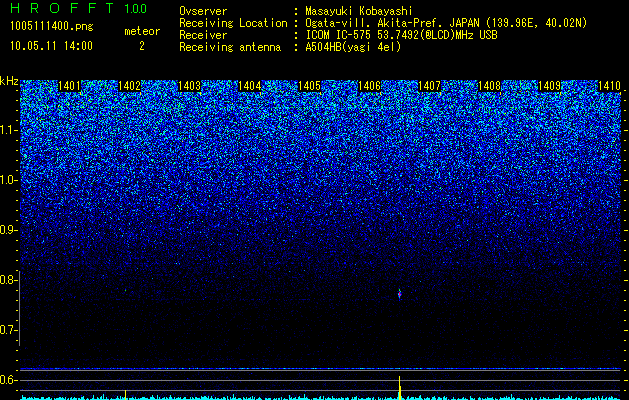Click the 1404 time marker
Viewport: 629px width, 400px height.
point(250,86)
